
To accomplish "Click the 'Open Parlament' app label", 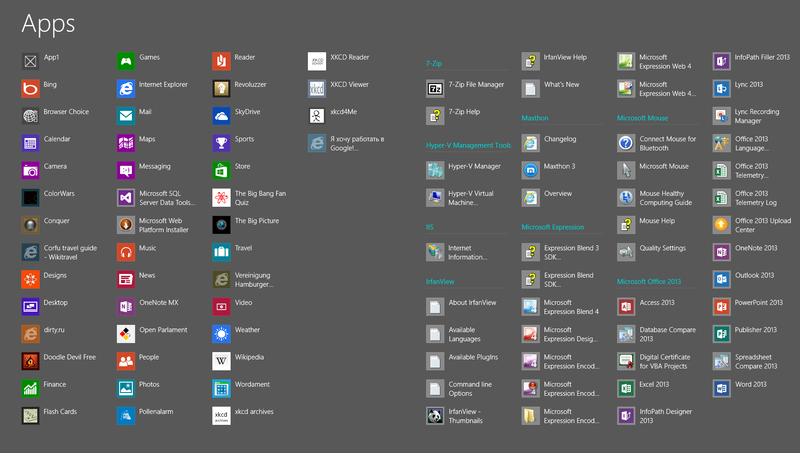I will click(163, 330).
